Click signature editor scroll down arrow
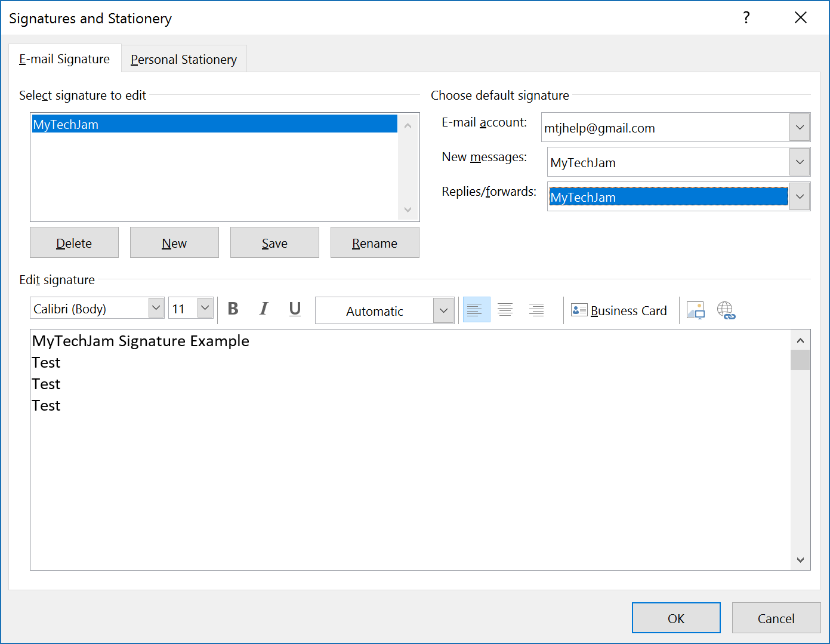The height and width of the screenshot is (644, 830). coord(800,560)
